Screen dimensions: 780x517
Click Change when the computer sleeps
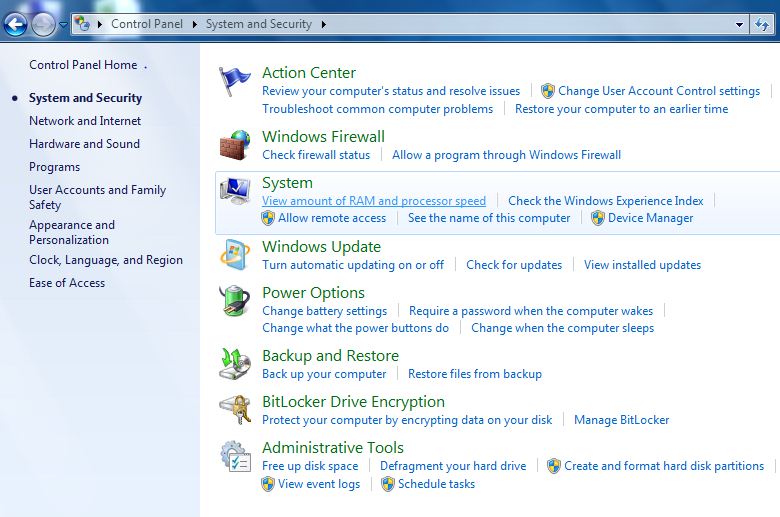(562, 328)
